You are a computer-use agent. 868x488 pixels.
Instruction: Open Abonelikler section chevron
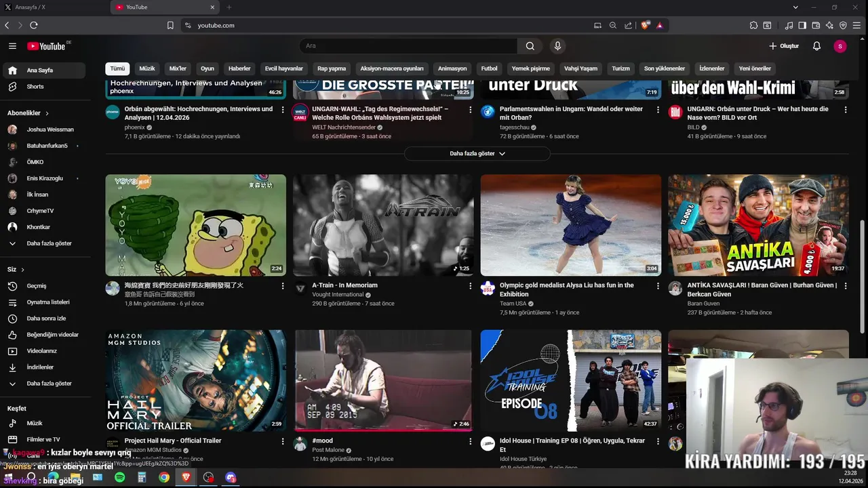coord(47,113)
